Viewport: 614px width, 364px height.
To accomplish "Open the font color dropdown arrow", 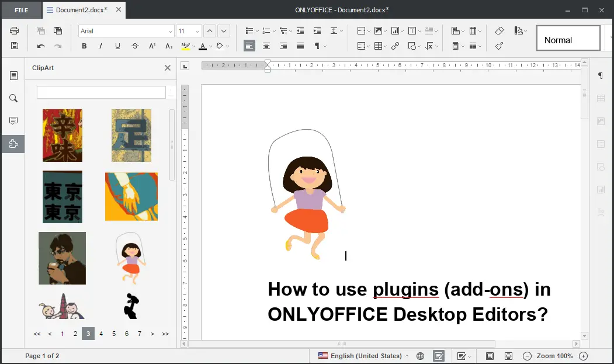I will [211, 46].
